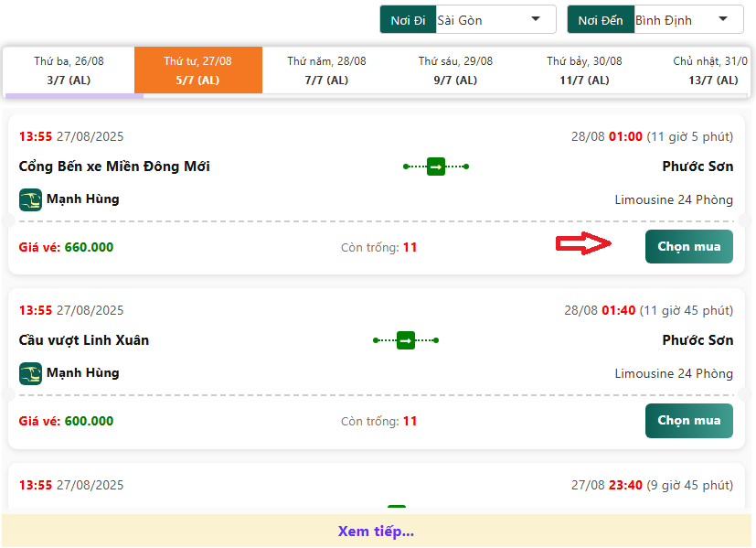Image resolution: width=756 pixels, height=548 pixels.
Task: Open the Sài Gòn departure dropdown
Action: coord(495,20)
